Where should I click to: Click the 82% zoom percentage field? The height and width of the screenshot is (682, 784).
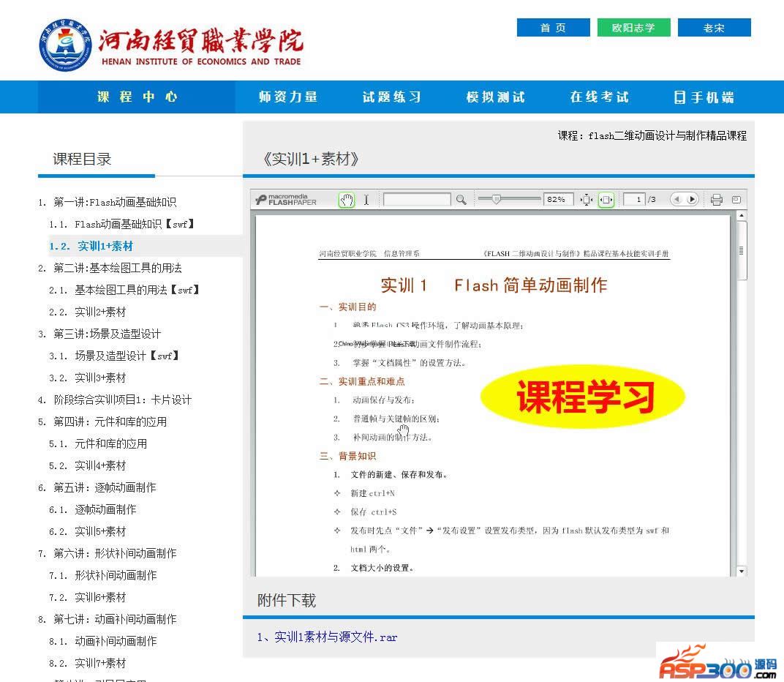click(x=558, y=200)
